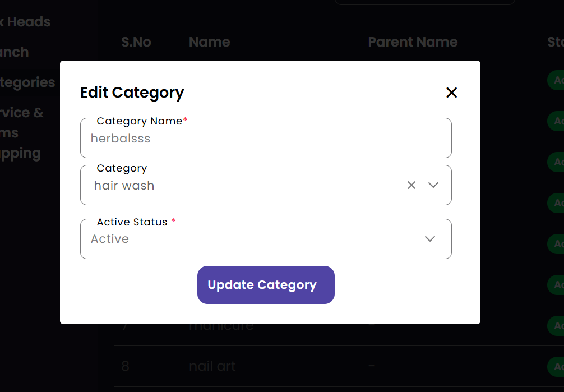
Task: Click the status badge in manicure row
Action: point(557,326)
